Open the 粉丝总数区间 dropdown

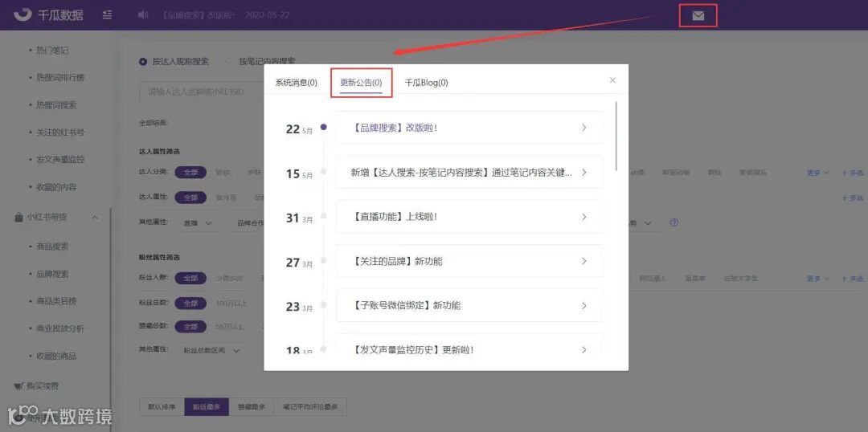(213, 350)
